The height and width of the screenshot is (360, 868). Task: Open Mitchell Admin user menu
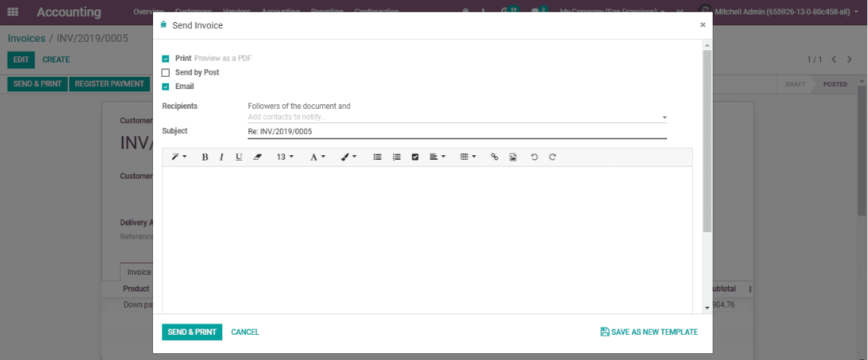coord(779,11)
